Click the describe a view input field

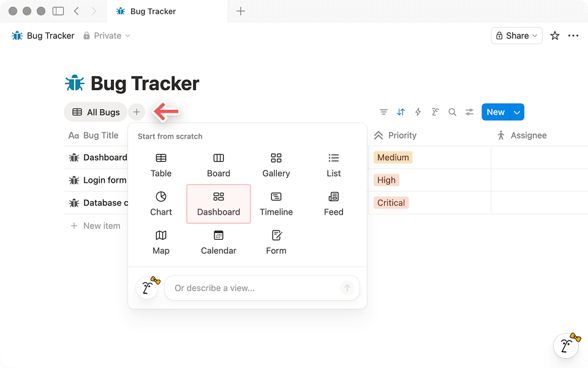pyautogui.click(x=257, y=288)
